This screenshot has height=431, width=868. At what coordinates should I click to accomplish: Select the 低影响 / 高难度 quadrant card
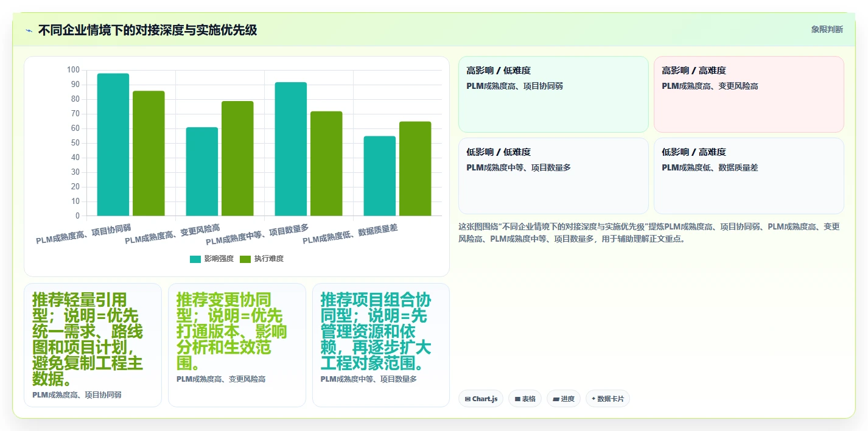coord(749,176)
